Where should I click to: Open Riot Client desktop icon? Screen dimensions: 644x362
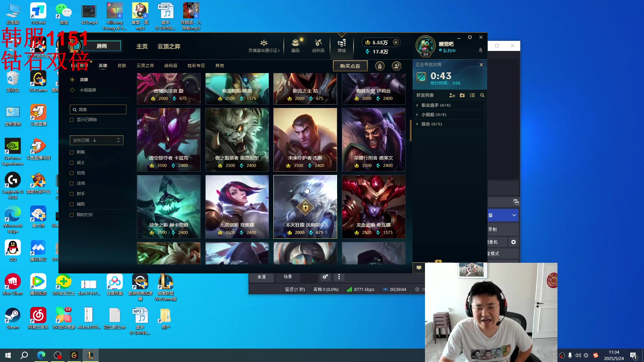point(13,285)
